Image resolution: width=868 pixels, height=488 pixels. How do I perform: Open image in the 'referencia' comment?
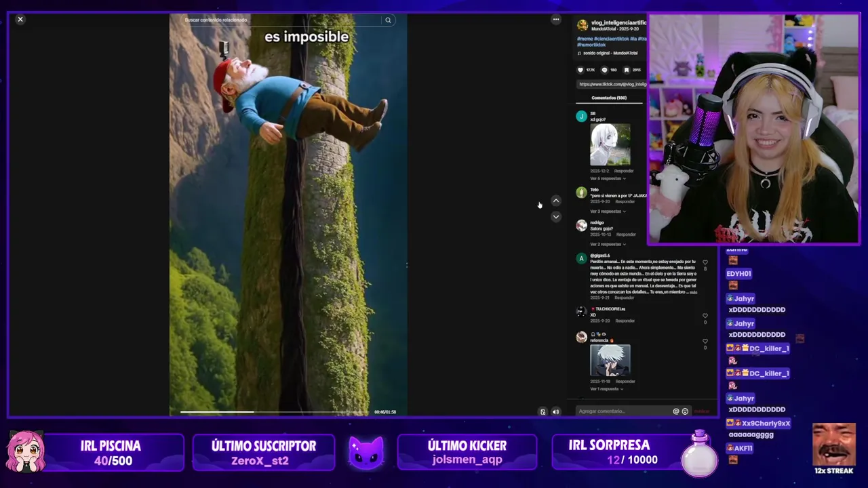coord(610,361)
